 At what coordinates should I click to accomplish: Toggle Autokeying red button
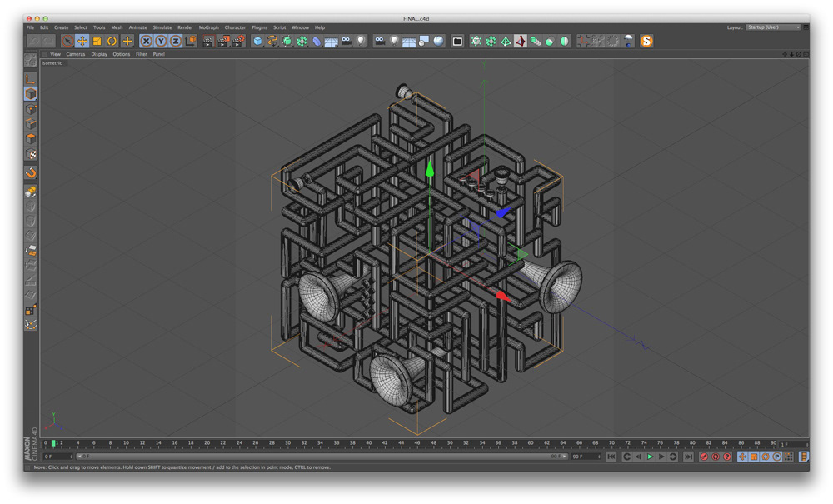(716, 457)
